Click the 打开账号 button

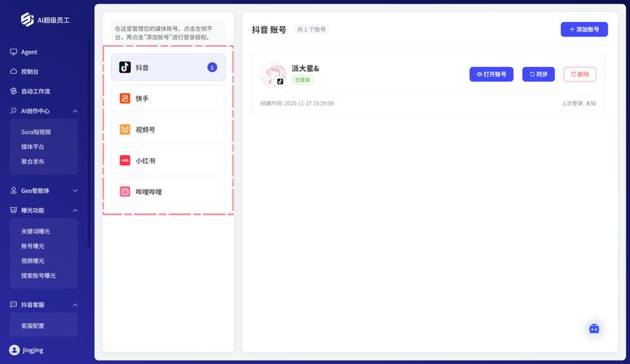[x=491, y=74]
